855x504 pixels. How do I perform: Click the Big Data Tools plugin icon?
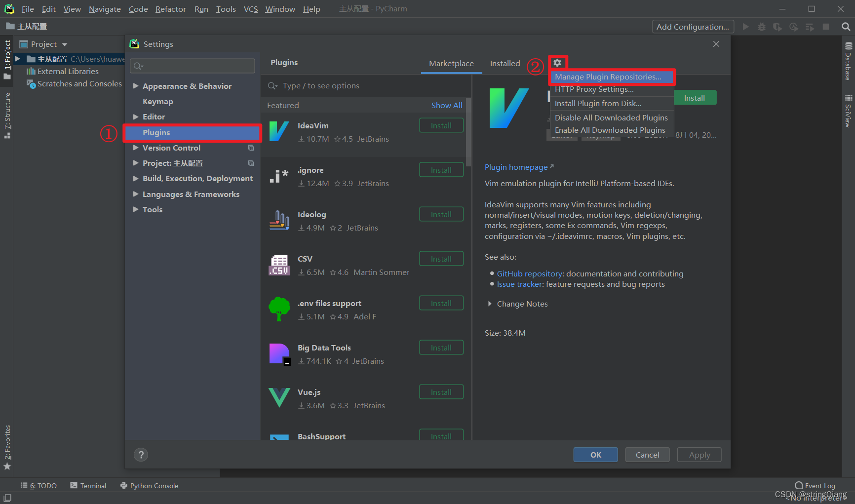click(x=279, y=354)
